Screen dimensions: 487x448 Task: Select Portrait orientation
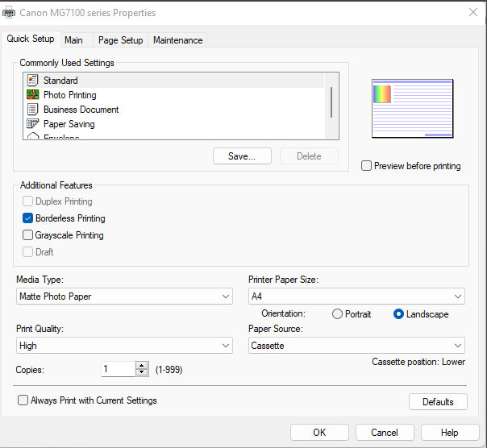tap(337, 314)
